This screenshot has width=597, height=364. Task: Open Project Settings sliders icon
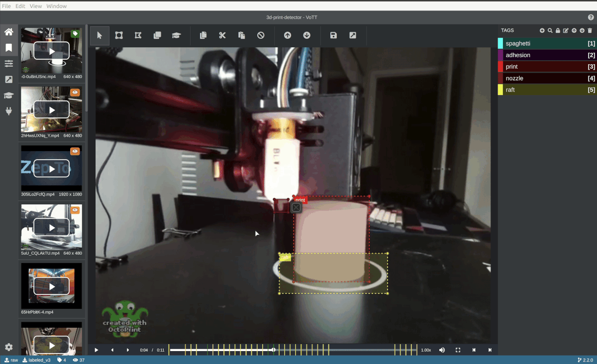(x=8, y=64)
